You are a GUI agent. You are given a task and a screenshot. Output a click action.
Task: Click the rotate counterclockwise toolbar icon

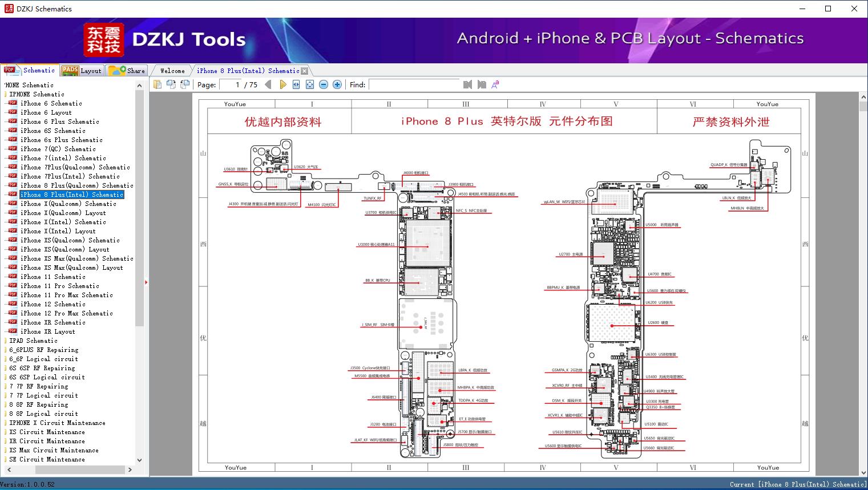click(x=171, y=84)
